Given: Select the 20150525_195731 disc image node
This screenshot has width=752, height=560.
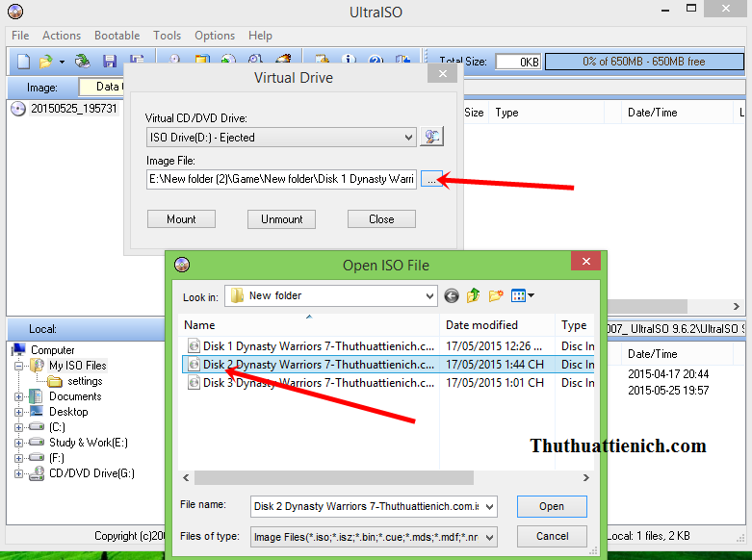Looking at the screenshot, I should (x=74, y=109).
